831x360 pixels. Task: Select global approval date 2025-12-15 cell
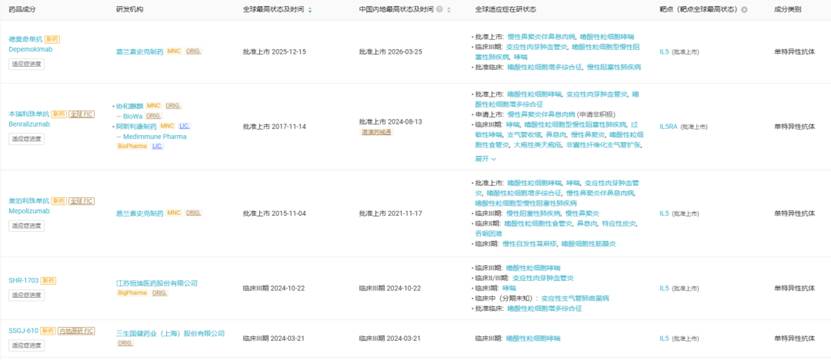pos(275,52)
